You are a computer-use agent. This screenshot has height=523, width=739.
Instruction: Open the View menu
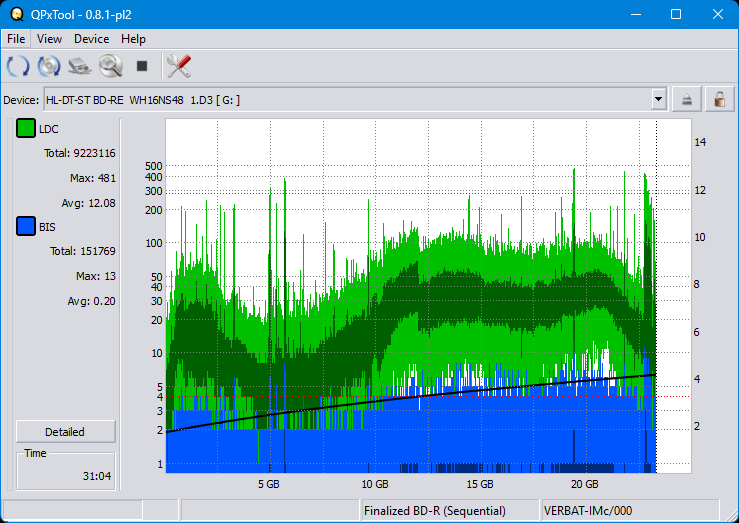click(49, 39)
